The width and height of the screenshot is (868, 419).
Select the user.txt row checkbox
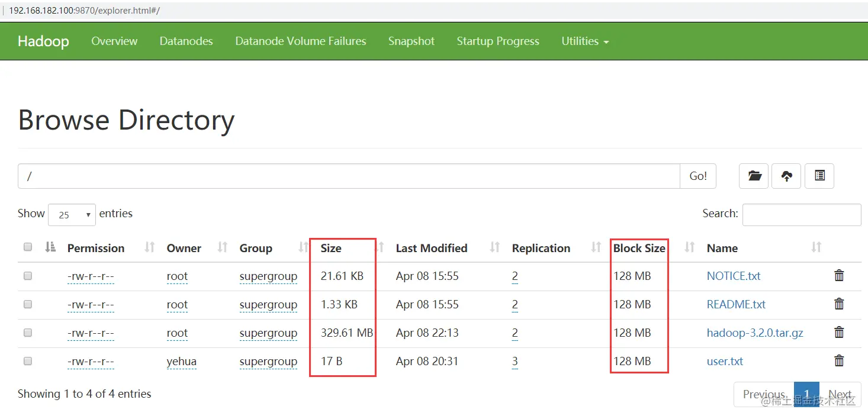click(28, 361)
